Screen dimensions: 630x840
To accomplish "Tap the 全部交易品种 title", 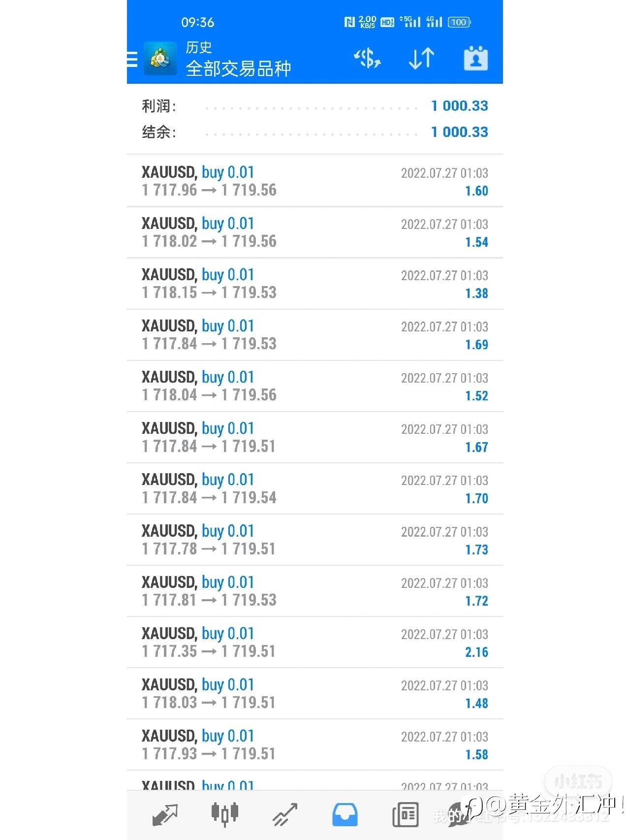I will click(x=238, y=68).
